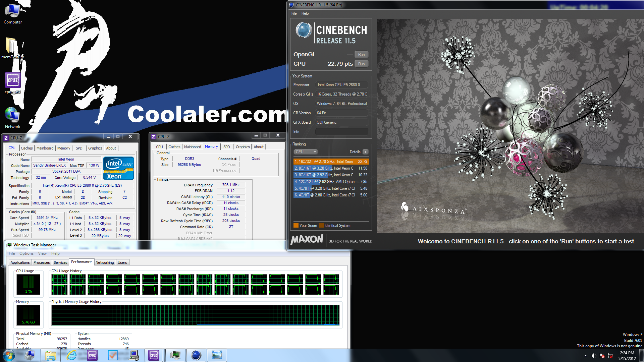The width and height of the screenshot is (644, 362).
Task: Click the CPU-Z logo in the Memory CPU-Z title bar
Action: click(x=154, y=136)
